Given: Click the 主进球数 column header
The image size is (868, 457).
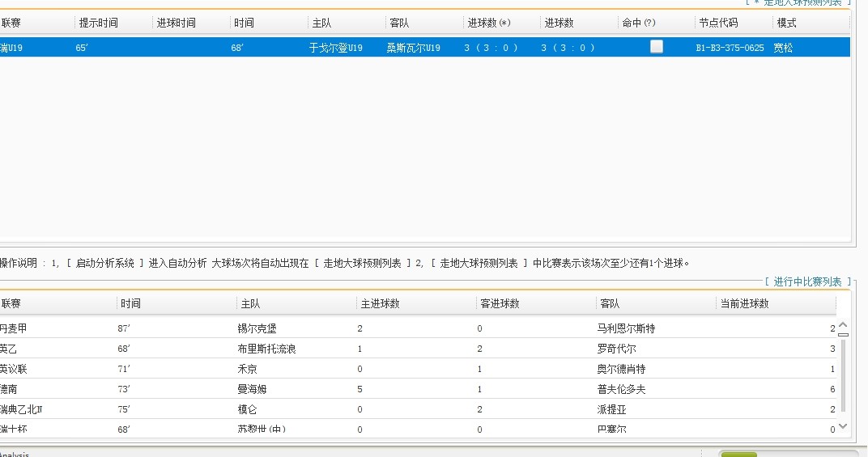Looking at the screenshot, I should [380, 303].
